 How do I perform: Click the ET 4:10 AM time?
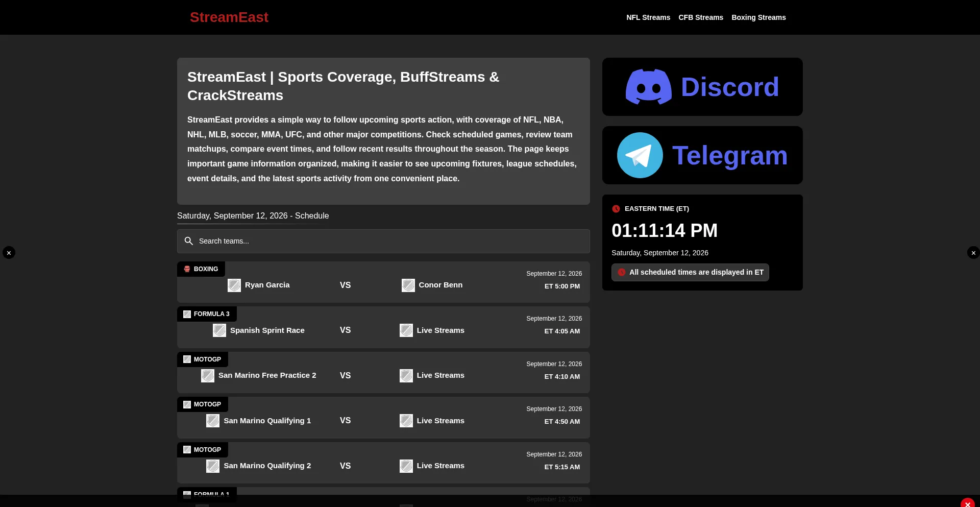(562, 377)
